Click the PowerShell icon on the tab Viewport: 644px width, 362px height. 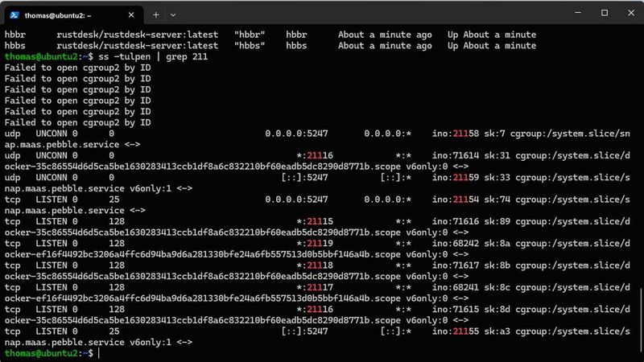14,15
